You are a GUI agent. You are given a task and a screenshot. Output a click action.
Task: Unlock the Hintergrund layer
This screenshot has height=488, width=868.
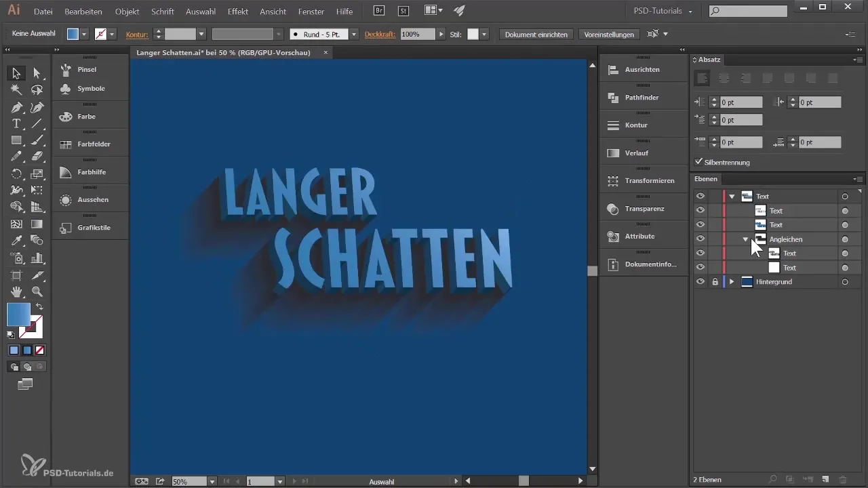[x=715, y=282]
